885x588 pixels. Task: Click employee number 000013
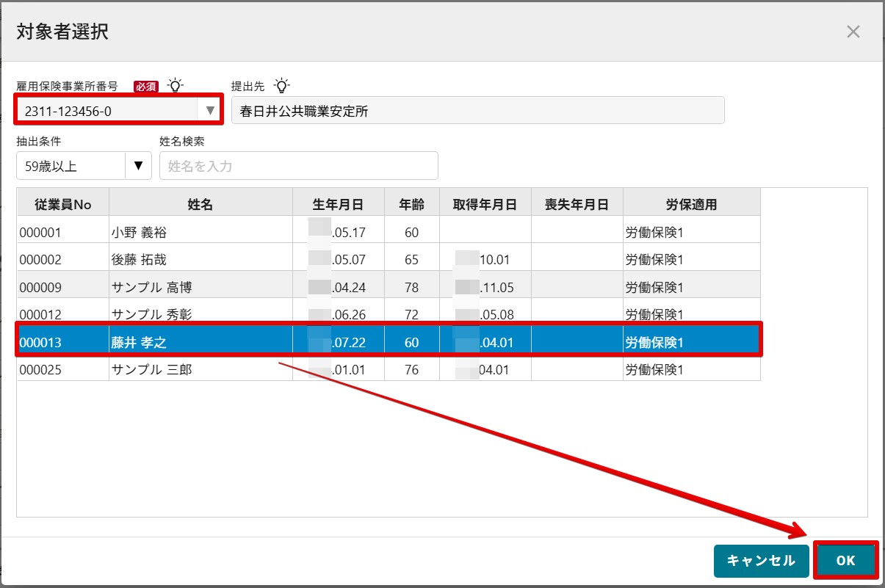coord(40,342)
